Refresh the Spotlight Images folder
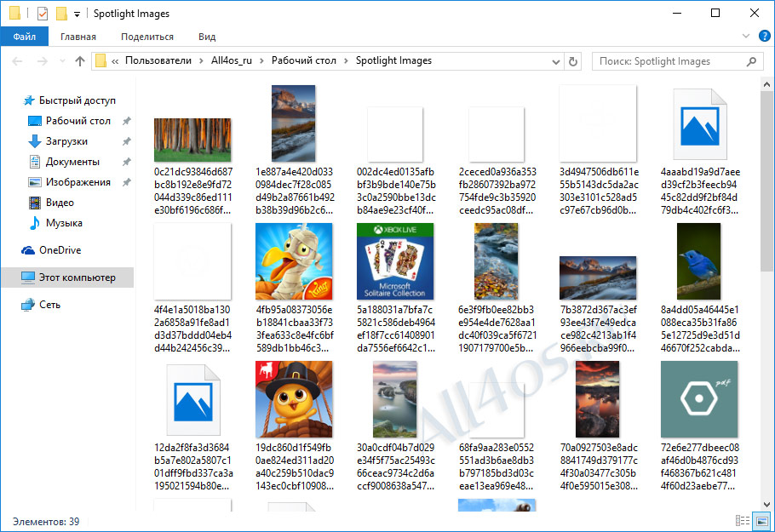Screen dimensions: 775x532 click(573, 62)
